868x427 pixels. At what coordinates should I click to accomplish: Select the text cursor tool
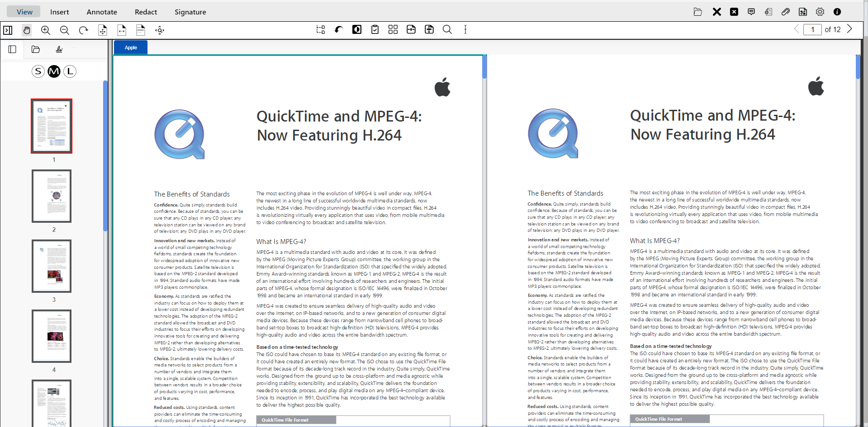tap(465, 30)
